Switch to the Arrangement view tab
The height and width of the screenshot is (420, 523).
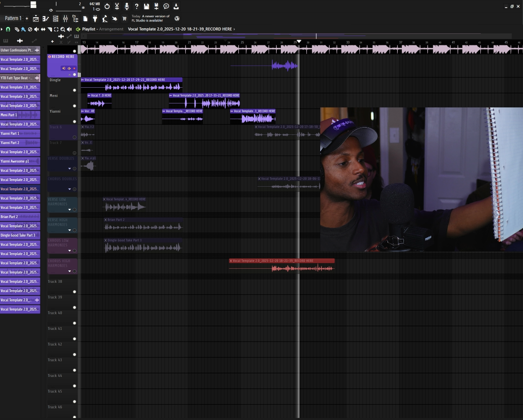[111, 29]
